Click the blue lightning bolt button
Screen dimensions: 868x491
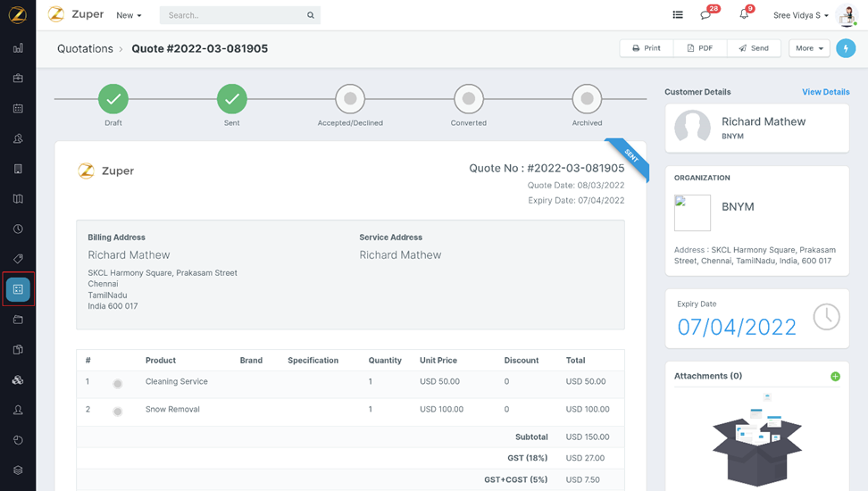click(x=846, y=48)
